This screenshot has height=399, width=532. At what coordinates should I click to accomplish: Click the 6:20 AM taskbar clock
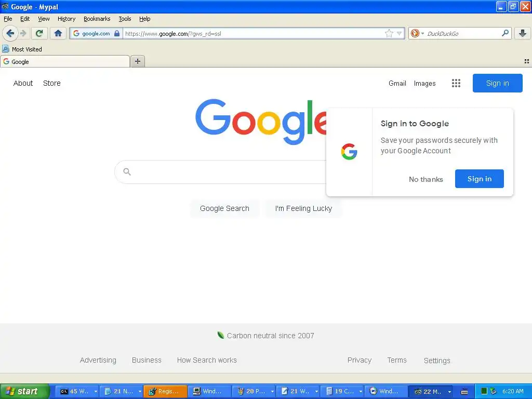(513, 391)
